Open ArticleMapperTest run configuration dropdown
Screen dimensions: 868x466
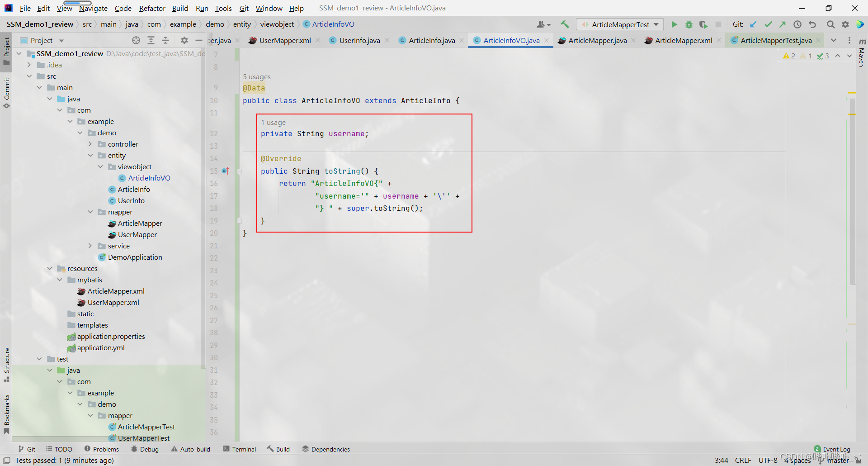click(x=620, y=24)
